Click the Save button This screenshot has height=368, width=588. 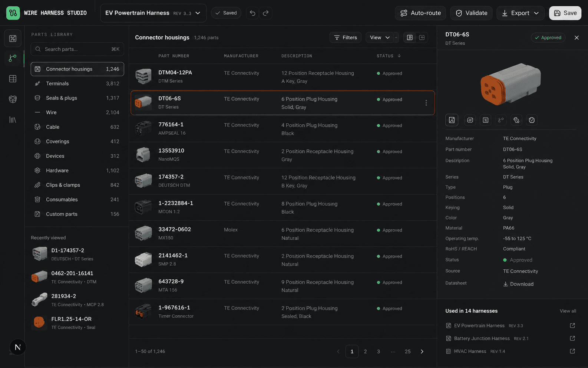[565, 13]
